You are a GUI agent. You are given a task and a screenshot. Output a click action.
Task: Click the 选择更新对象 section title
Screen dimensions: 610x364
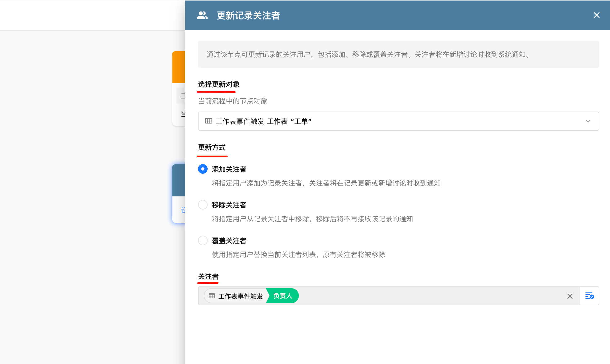(x=219, y=84)
